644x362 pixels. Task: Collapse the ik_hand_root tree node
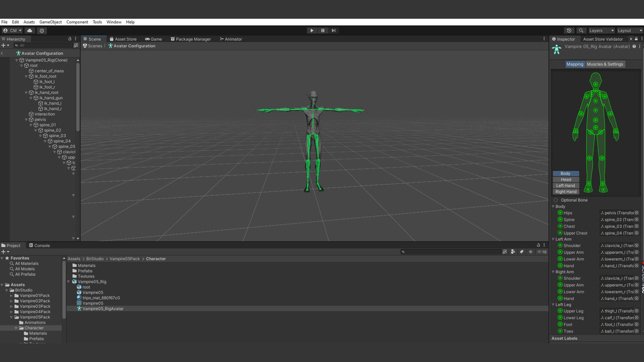click(26, 93)
